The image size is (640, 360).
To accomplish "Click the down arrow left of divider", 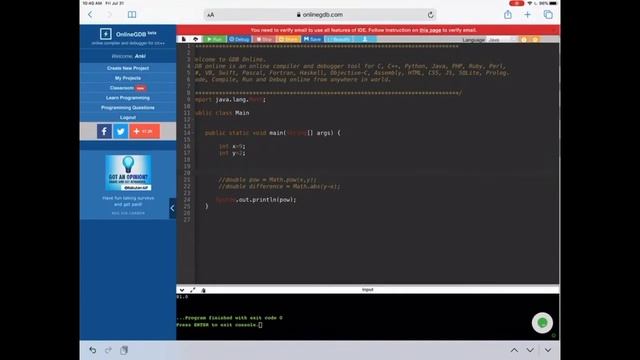I will (x=530, y=350).
